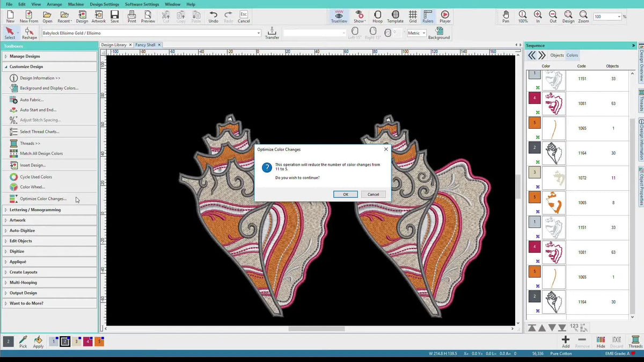644x362 pixels.
Task: Click Optimize Color Changes... in toolbox
Action: pyautogui.click(x=43, y=198)
